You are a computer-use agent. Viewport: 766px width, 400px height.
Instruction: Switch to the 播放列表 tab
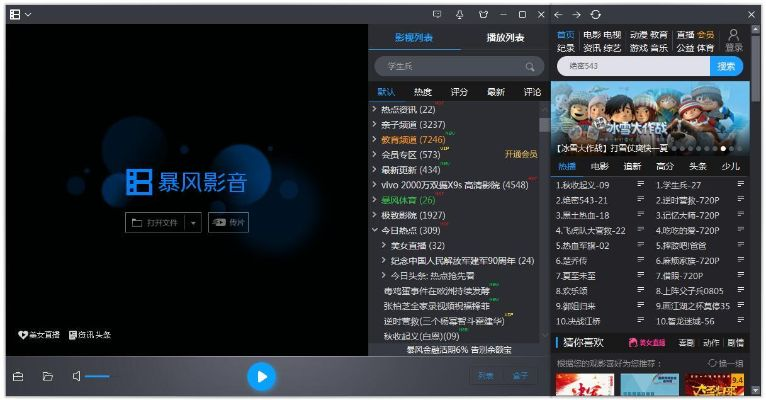(505, 38)
